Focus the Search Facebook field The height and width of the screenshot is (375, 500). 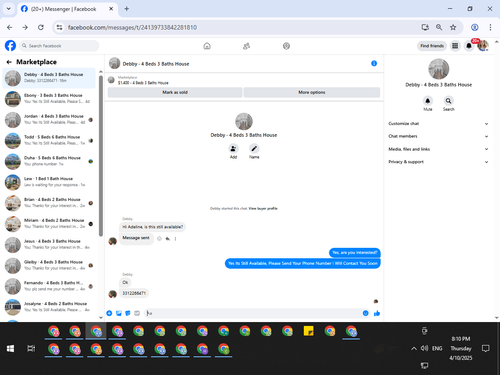click(59, 46)
